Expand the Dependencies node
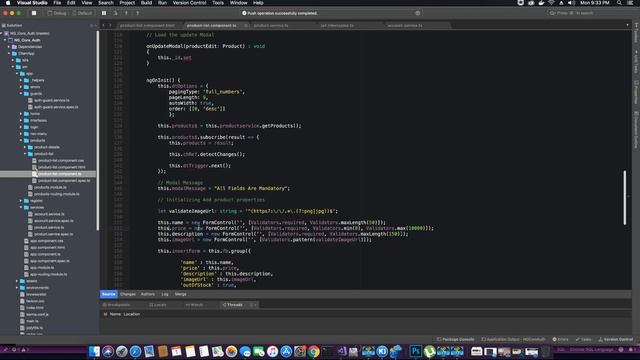The height and width of the screenshot is (360, 640). (9, 47)
